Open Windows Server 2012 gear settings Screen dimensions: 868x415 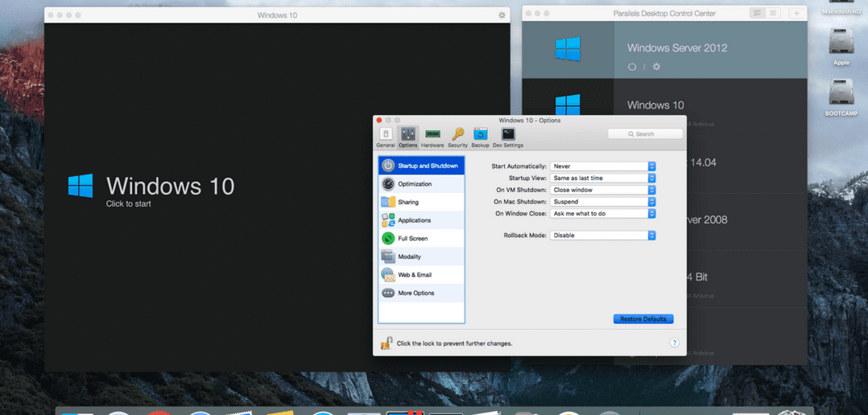click(656, 67)
